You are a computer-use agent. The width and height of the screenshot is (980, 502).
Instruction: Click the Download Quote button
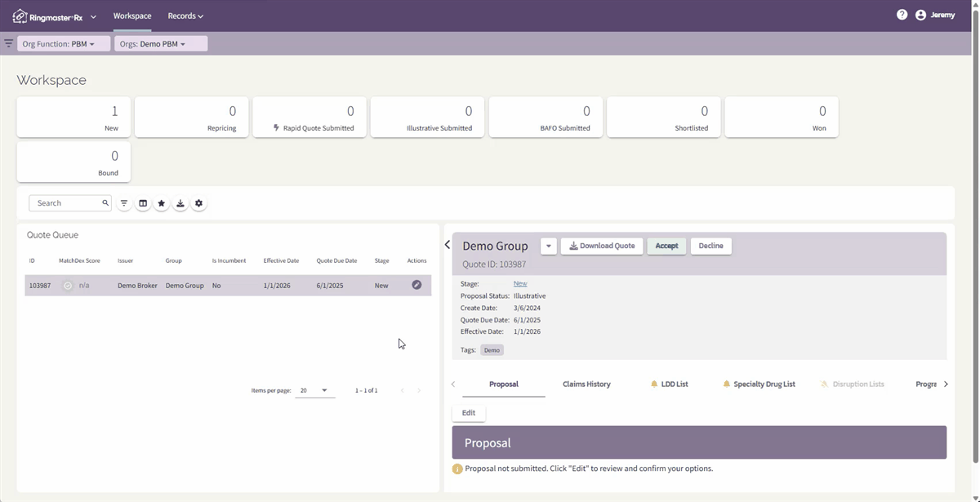[602, 246]
